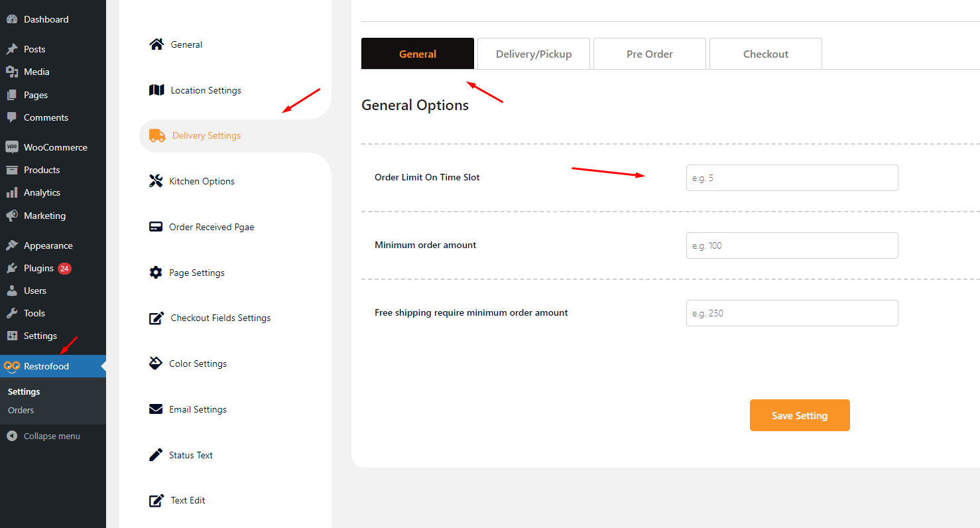Select the Checkout tab
The height and width of the screenshot is (528, 980).
pyautogui.click(x=766, y=54)
